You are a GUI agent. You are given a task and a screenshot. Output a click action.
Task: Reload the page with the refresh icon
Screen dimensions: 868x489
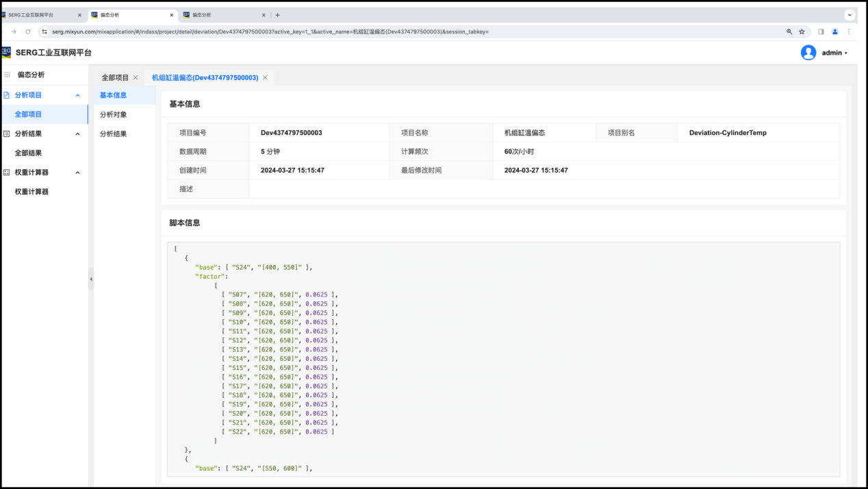point(28,32)
